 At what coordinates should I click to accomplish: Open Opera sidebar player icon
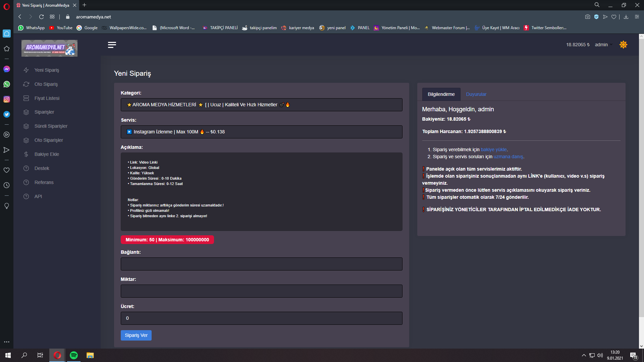pos(7,135)
